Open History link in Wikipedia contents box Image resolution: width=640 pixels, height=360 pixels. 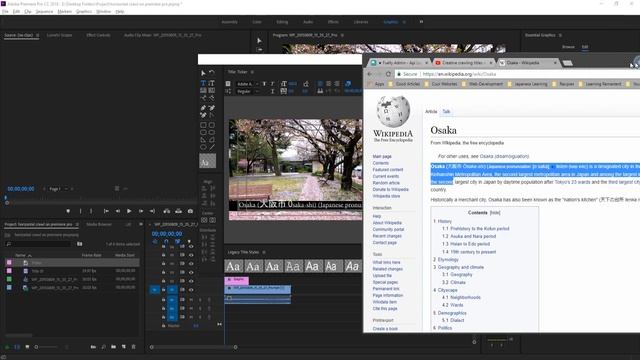click(x=444, y=221)
